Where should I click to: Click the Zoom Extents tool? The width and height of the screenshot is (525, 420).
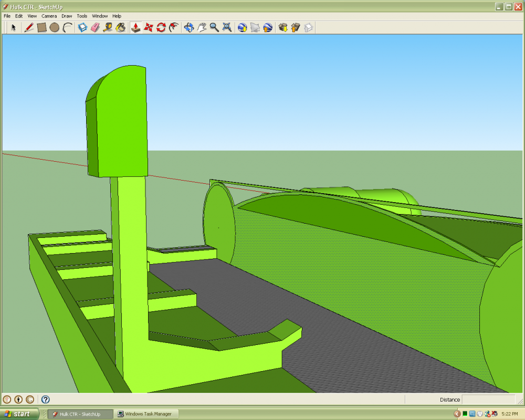coord(227,27)
